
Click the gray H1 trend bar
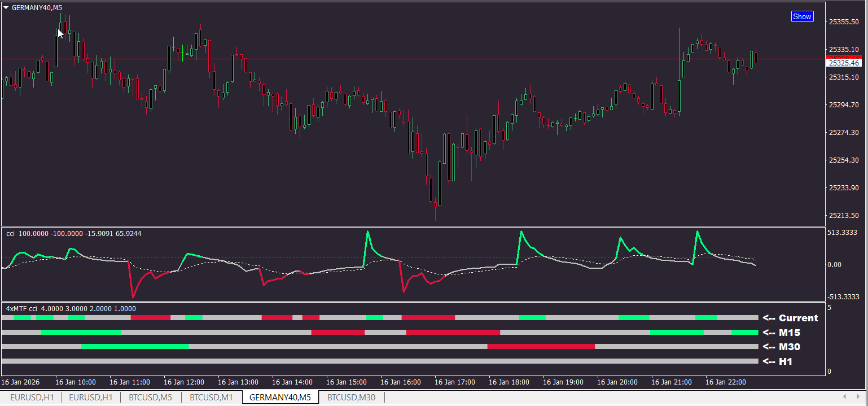click(380, 361)
